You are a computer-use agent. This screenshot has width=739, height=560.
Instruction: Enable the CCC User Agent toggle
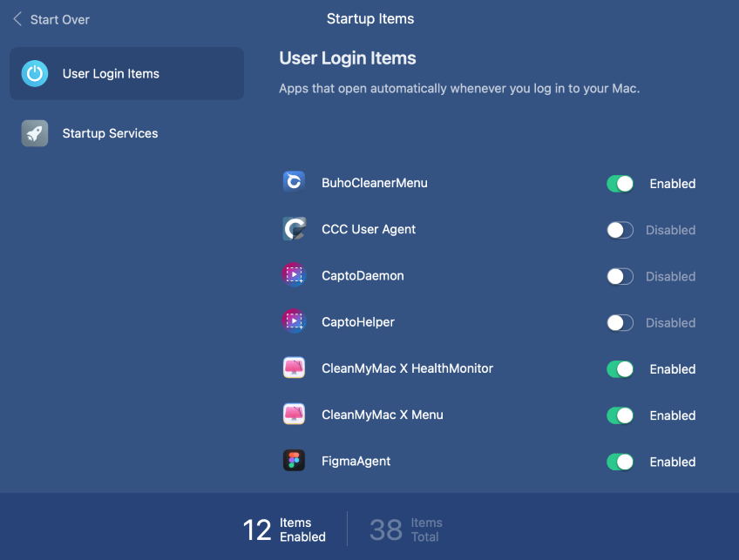(620, 230)
